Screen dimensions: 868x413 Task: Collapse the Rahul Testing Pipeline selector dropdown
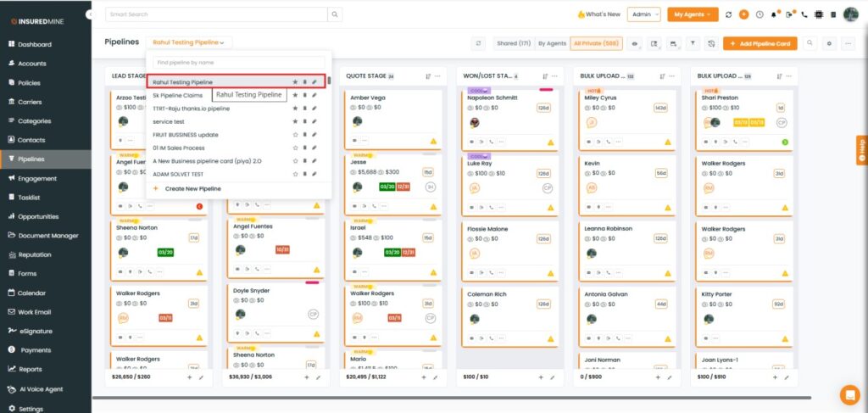(188, 42)
